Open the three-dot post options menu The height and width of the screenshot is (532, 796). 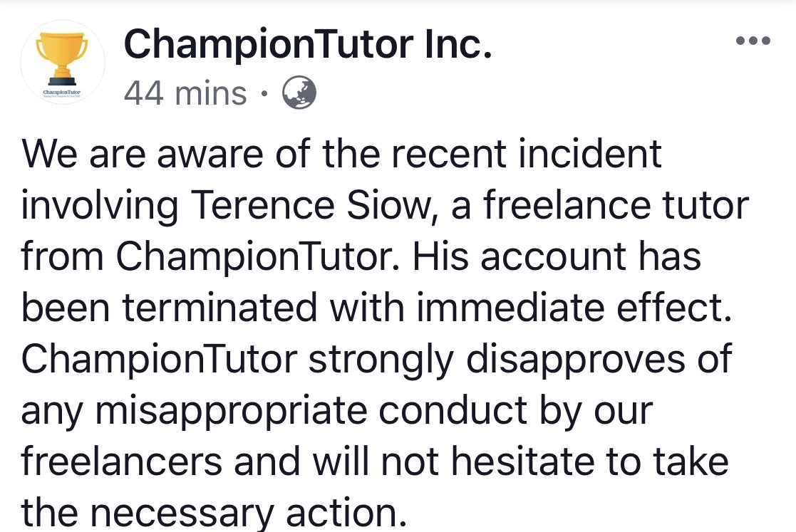click(753, 41)
